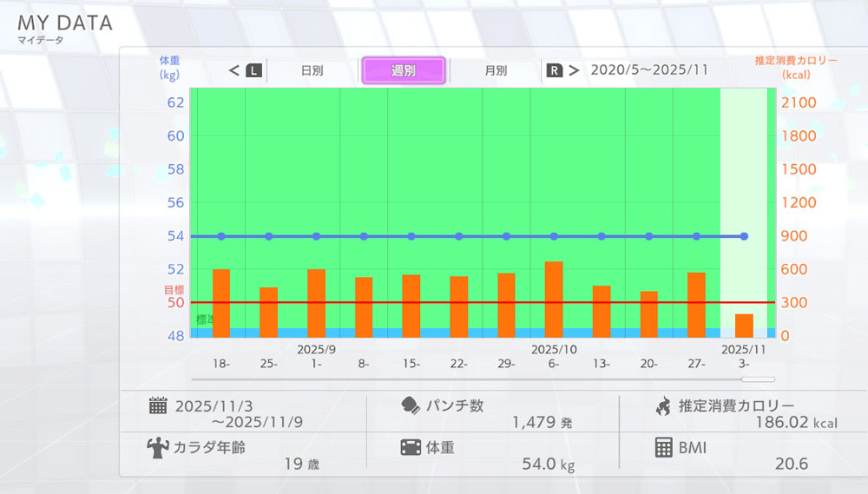Select the 週別 weekly tab
This screenshot has height=494, width=868.
coord(404,71)
